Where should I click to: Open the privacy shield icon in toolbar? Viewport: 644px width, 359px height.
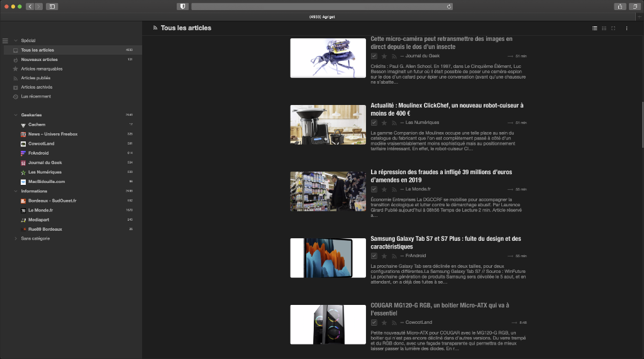point(183,6)
